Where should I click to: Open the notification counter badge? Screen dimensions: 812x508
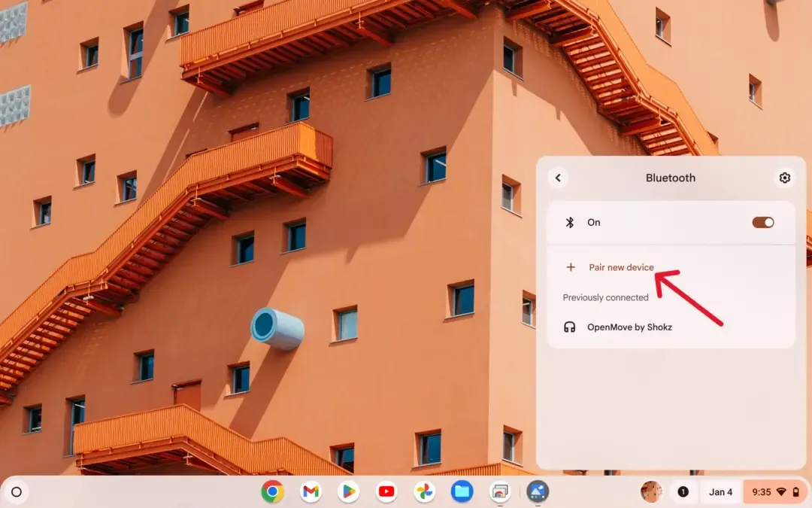(x=683, y=492)
